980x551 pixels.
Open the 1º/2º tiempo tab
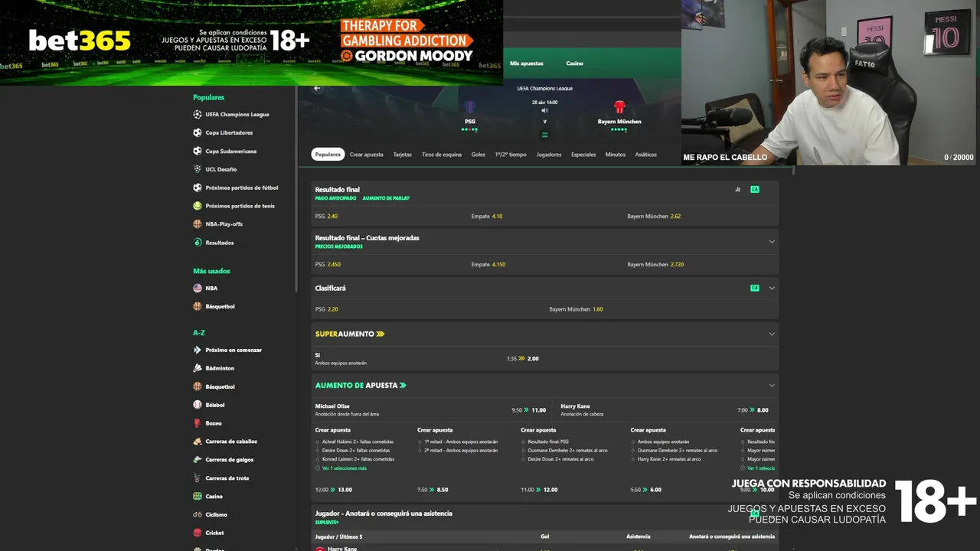pos(511,155)
